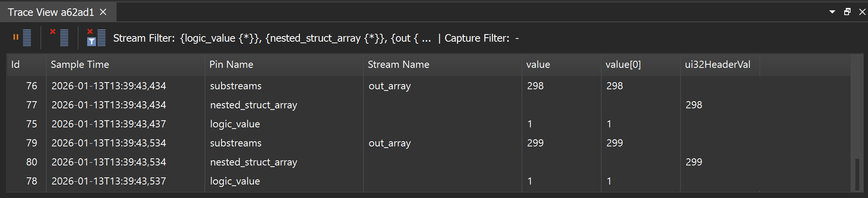Close the Trace View a62ad1 tab
The image size is (868, 198).
click(103, 12)
